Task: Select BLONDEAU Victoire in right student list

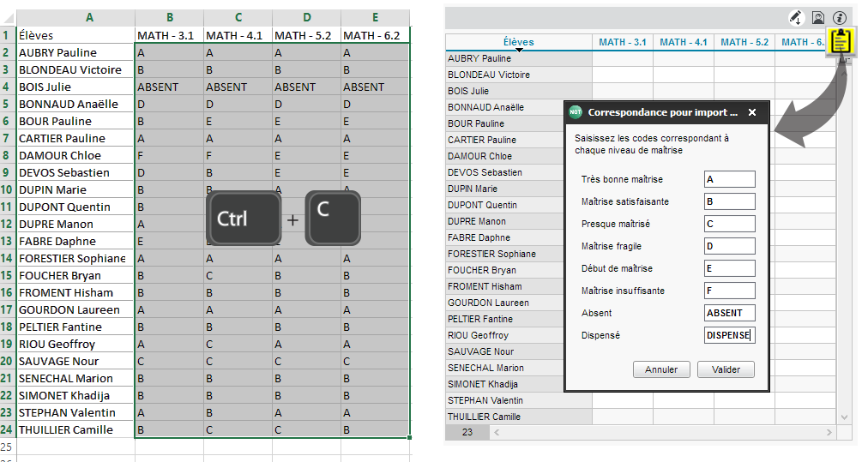Action: pyautogui.click(x=519, y=75)
